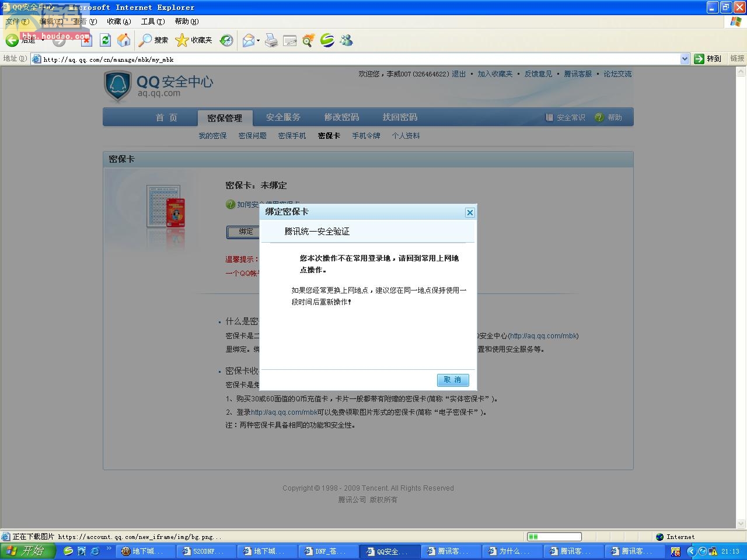
Task: Click the QQ安全中心 shield logo
Action: (118, 86)
